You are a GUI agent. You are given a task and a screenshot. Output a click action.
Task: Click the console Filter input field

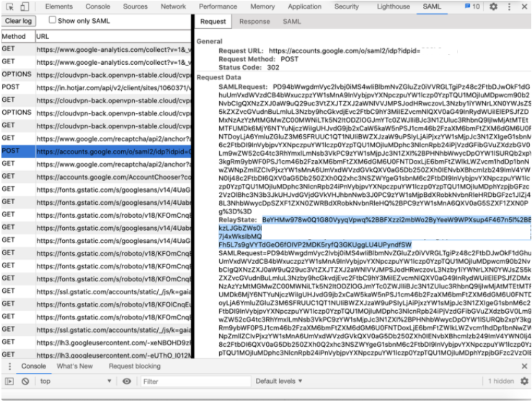pyautogui.click(x=196, y=382)
